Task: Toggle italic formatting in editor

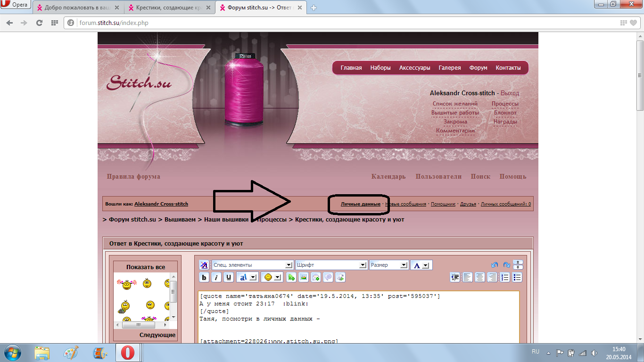Action: tap(216, 277)
